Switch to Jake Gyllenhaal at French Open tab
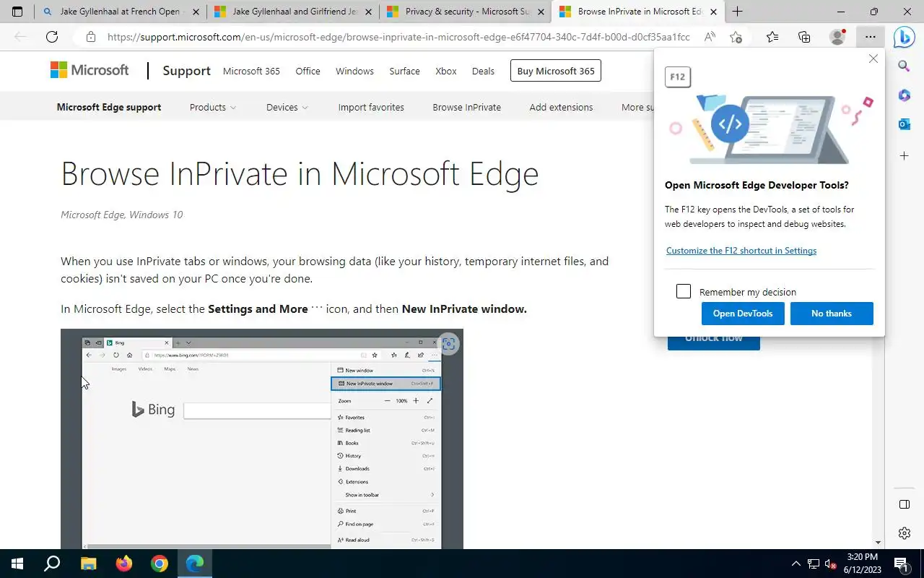The width and height of the screenshot is (924, 578). [x=121, y=12]
